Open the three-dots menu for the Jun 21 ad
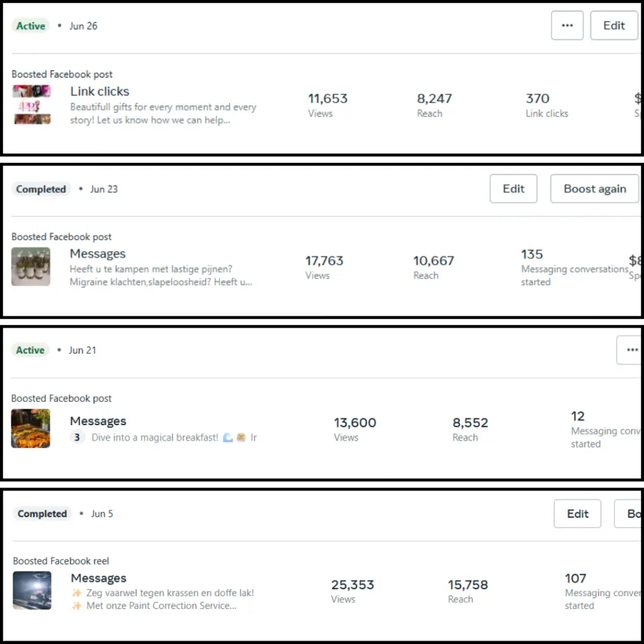Screen dimensions: 644x644 tap(631, 350)
